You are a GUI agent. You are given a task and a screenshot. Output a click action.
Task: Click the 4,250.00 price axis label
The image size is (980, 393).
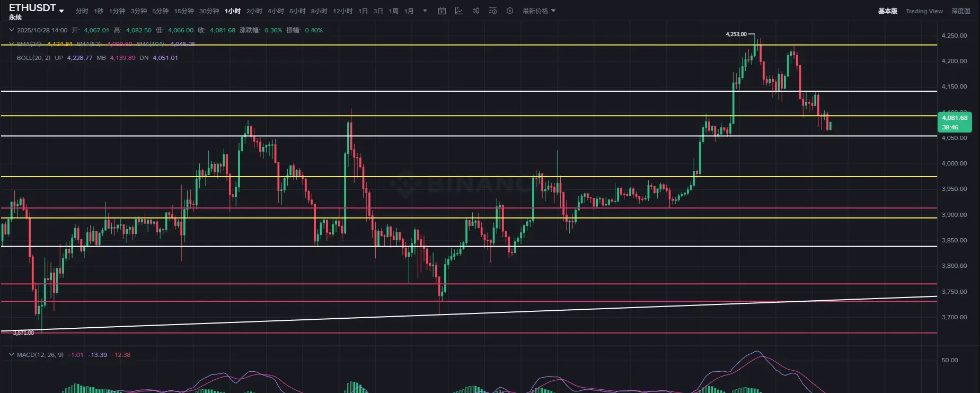coord(954,36)
